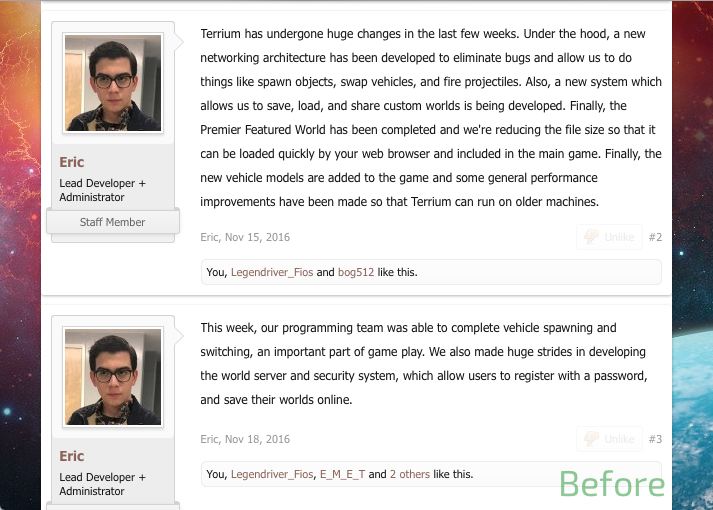View Legendriver_Fios profile from post #2's likes
Viewport: 713px width, 510px height.
pyautogui.click(x=272, y=272)
